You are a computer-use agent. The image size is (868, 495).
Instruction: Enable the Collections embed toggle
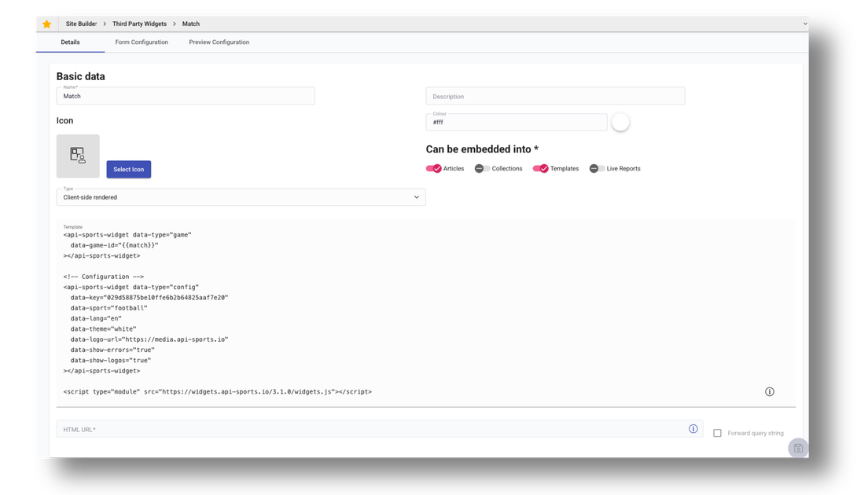[480, 168]
